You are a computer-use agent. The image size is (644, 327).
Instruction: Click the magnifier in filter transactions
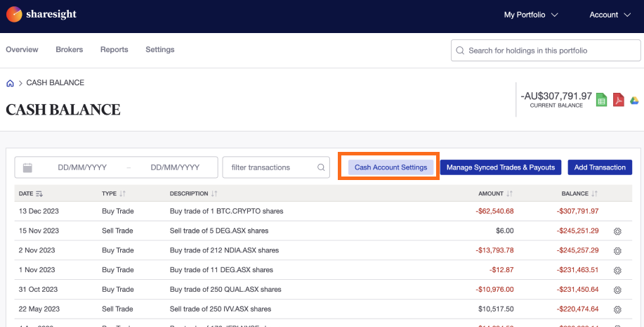click(321, 167)
